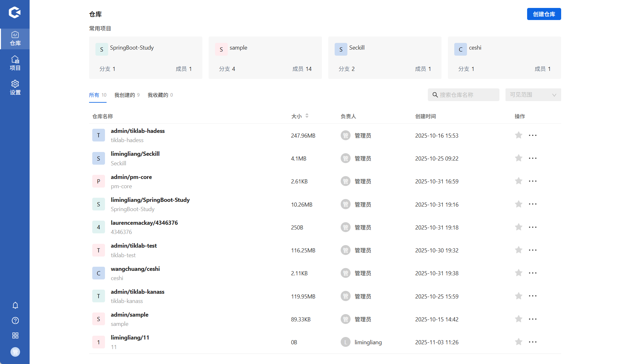Favorite the limingliang/11 repository
The height and width of the screenshot is (364, 620).
point(519,342)
